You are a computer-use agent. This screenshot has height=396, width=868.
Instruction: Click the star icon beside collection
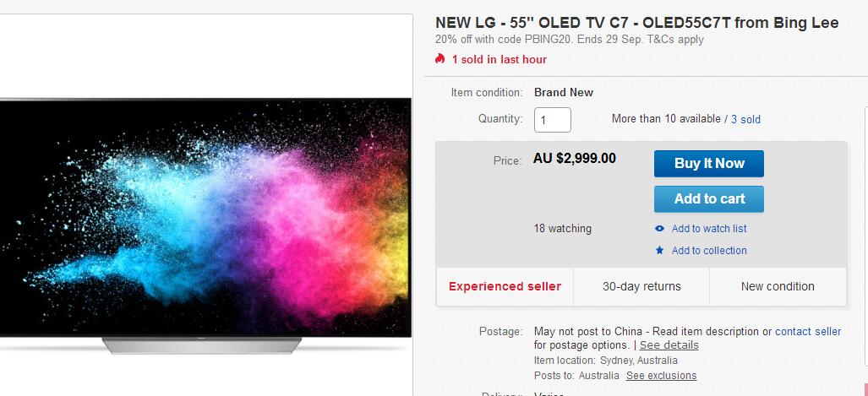coord(659,251)
